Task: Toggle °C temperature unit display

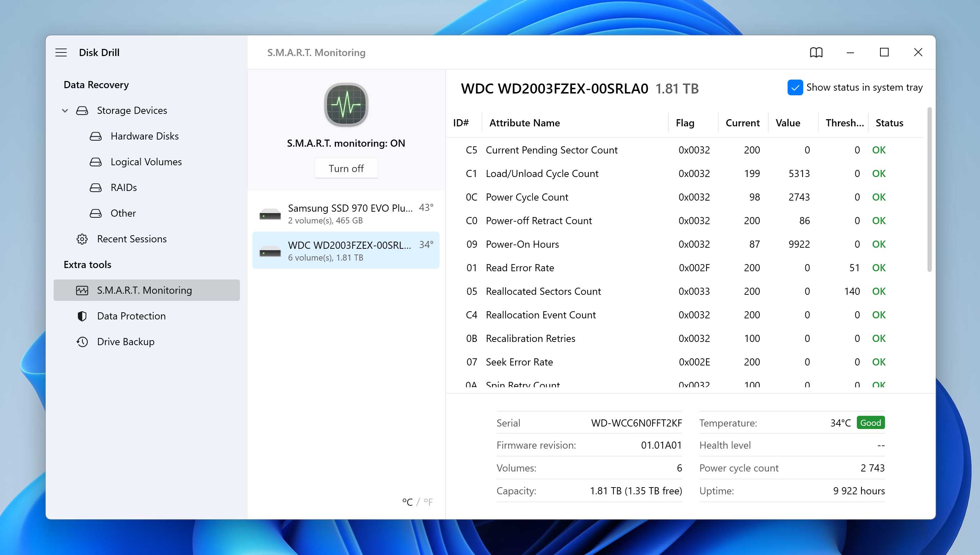Action: click(x=405, y=501)
